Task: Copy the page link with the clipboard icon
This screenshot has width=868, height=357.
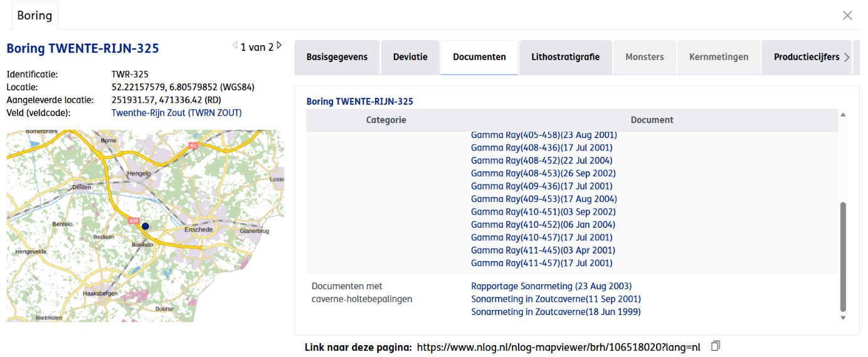Action: click(x=716, y=346)
